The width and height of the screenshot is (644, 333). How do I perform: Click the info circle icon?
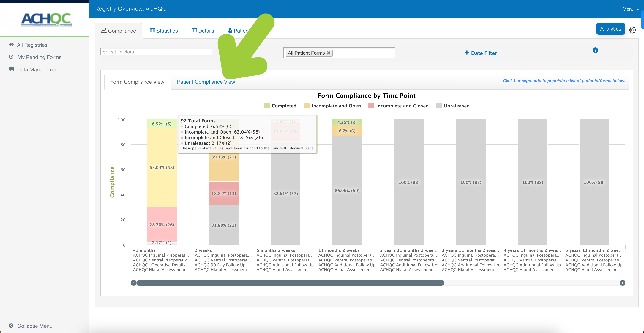pyautogui.click(x=595, y=50)
